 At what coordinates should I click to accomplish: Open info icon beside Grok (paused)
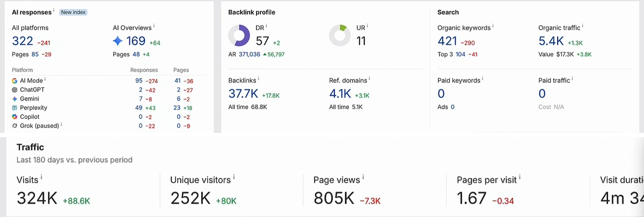[61, 124]
